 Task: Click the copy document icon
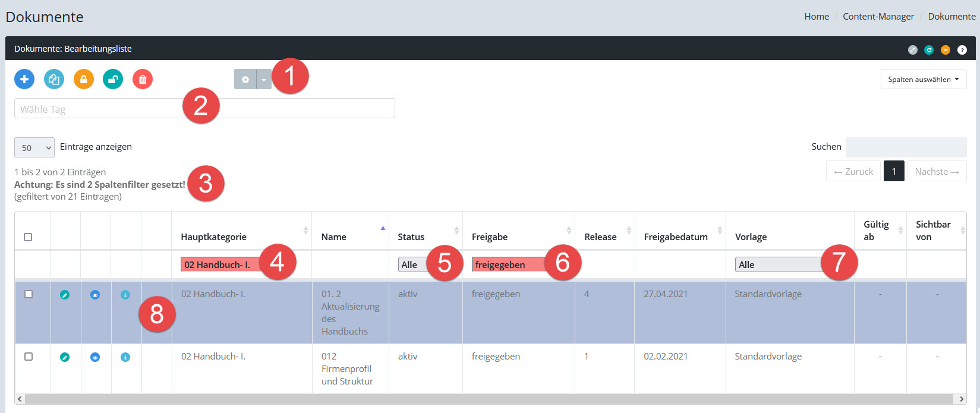click(54, 79)
